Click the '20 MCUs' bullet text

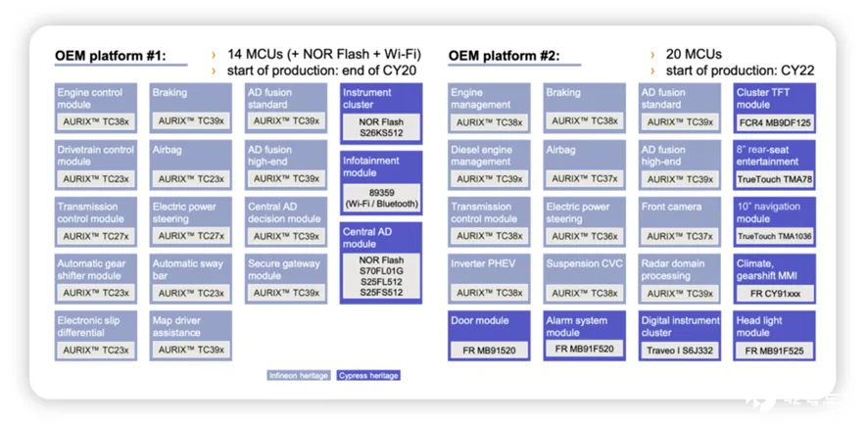click(694, 54)
